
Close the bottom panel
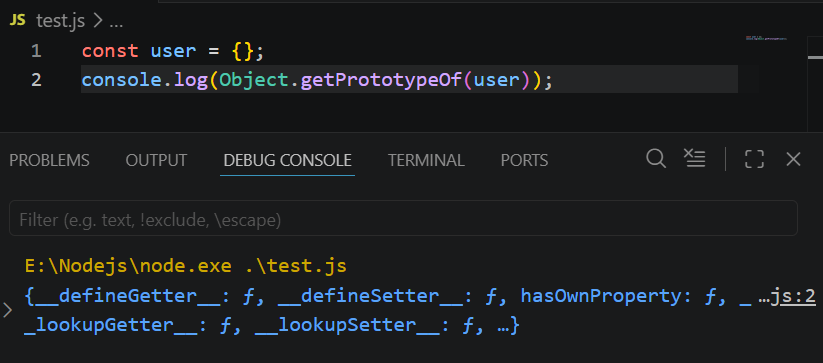point(793,159)
